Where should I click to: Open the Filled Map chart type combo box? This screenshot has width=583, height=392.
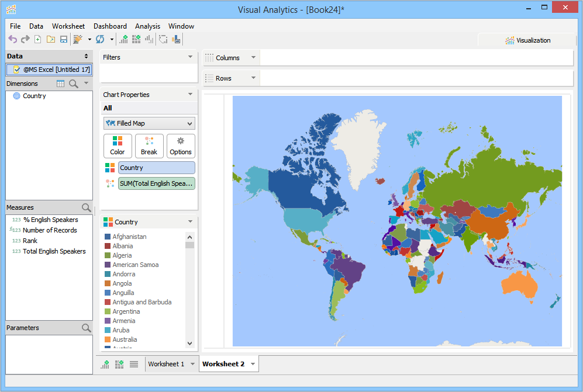pos(149,123)
